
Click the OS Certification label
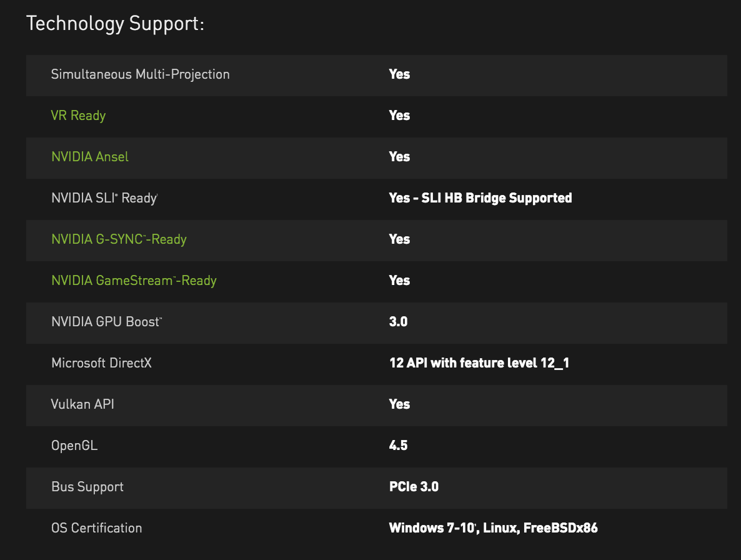coord(96,528)
